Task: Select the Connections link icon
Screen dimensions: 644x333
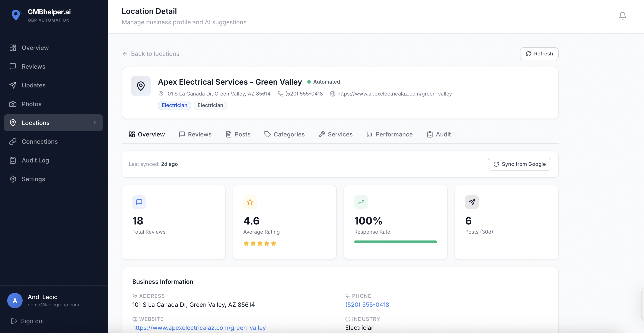Action: coord(13,141)
